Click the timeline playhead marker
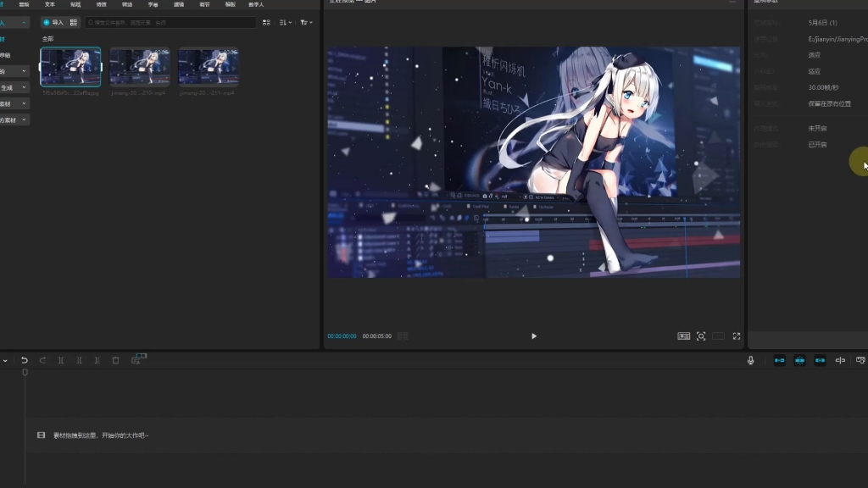Viewport: 868px width, 488px height. [x=25, y=373]
